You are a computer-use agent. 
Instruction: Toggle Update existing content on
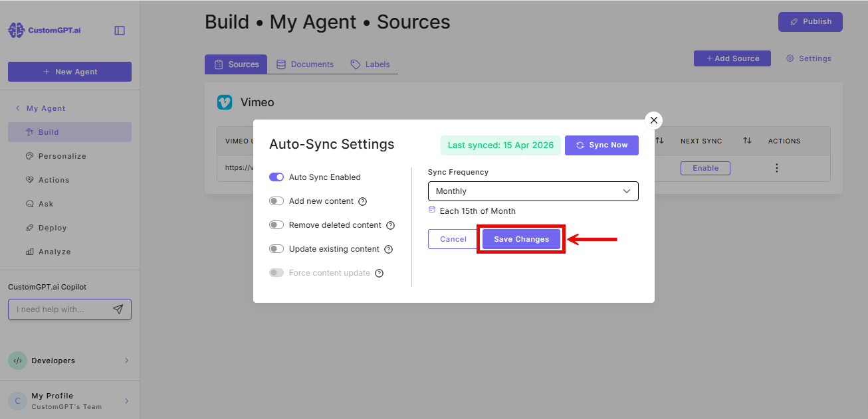click(x=276, y=248)
